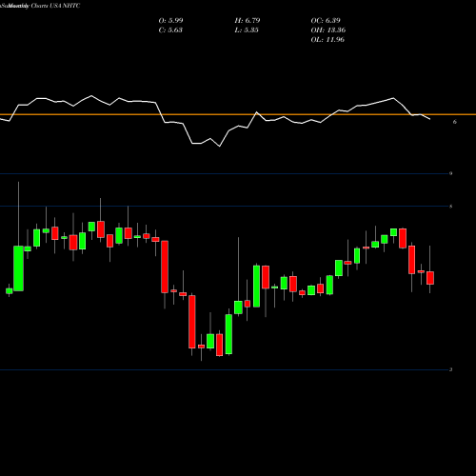Click the 'H: 6.79' high value
Screen dimensions: 476x476
pos(248,21)
